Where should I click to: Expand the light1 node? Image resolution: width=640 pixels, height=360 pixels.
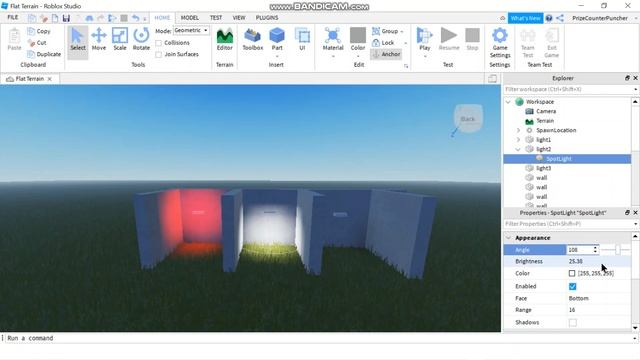(x=518, y=140)
